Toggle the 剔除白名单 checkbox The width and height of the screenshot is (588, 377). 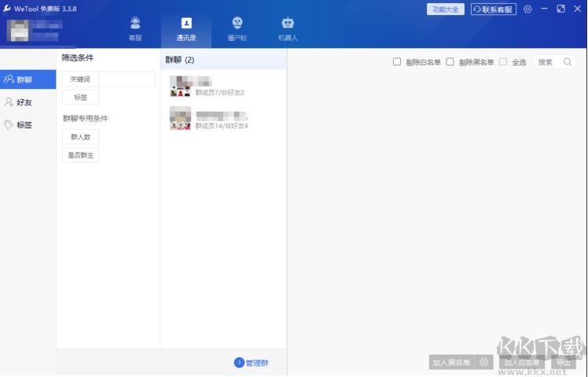(x=397, y=61)
